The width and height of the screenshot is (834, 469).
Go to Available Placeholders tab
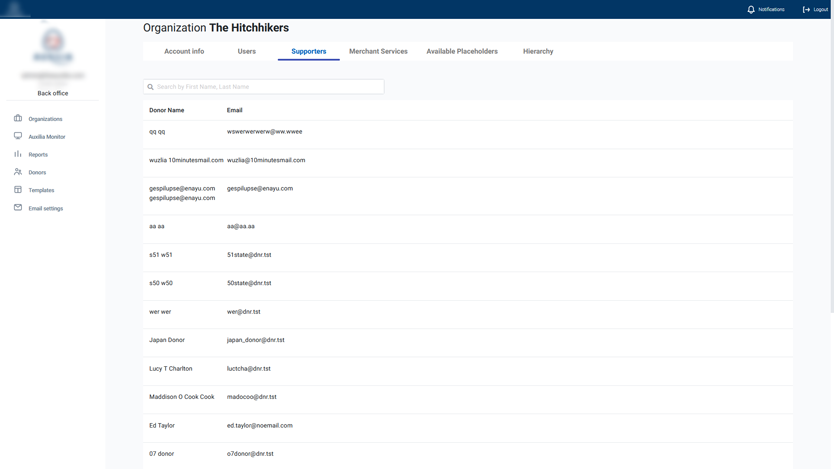coord(462,51)
